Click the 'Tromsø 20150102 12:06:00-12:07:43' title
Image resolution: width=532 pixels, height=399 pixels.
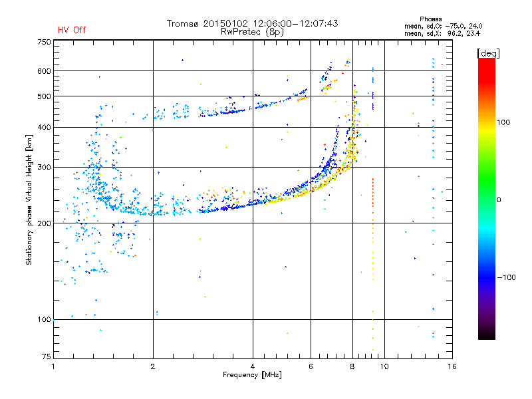(x=252, y=23)
